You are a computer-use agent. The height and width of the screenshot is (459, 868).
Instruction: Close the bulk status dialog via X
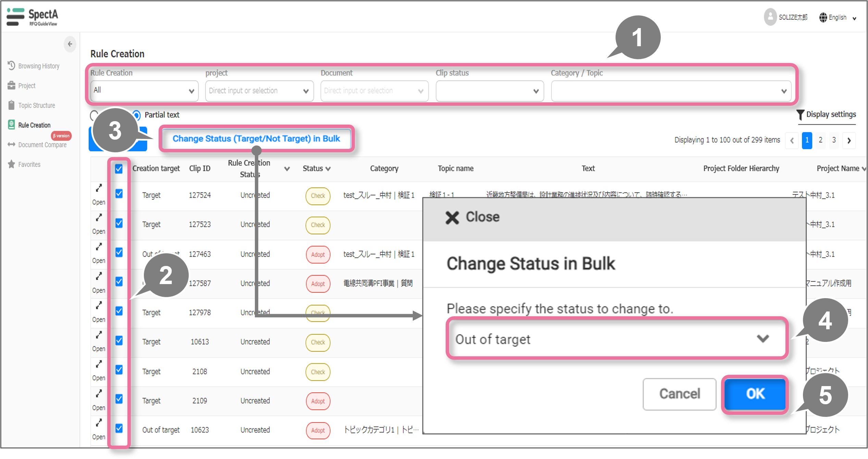point(452,217)
